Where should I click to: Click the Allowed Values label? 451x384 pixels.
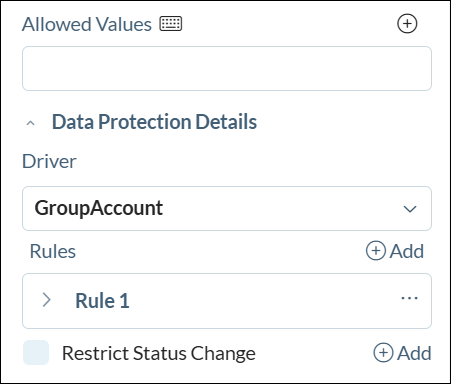87,24
